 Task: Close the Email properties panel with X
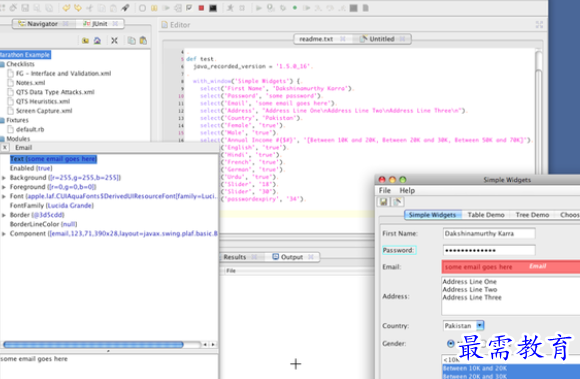tap(4, 148)
